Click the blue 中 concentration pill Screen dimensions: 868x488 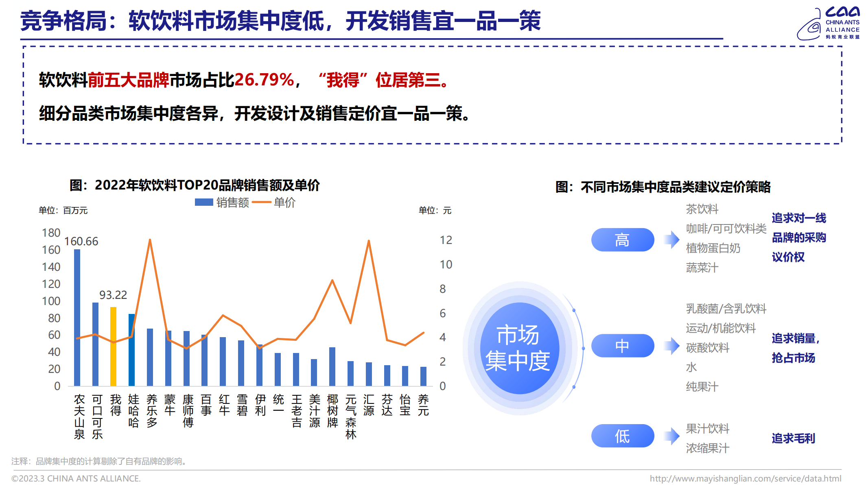click(x=623, y=346)
